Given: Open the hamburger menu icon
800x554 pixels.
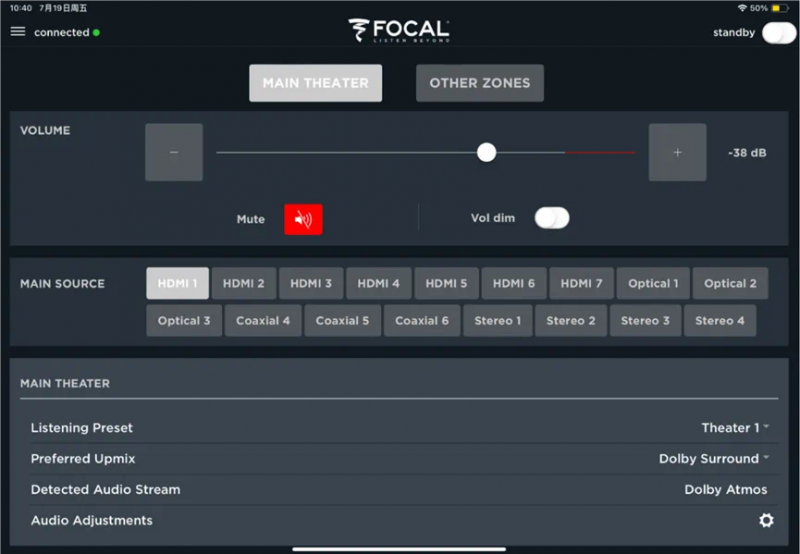Looking at the screenshot, I should [18, 32].
